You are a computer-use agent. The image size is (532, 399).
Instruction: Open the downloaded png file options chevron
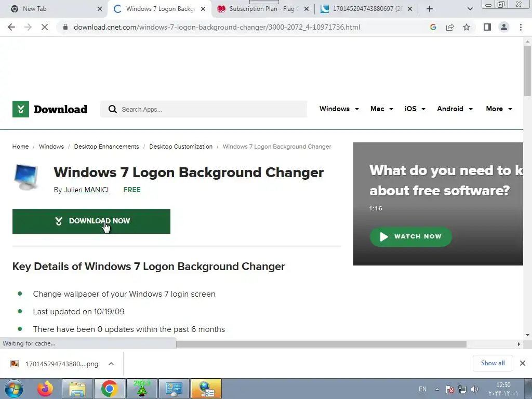click(111, 364)
